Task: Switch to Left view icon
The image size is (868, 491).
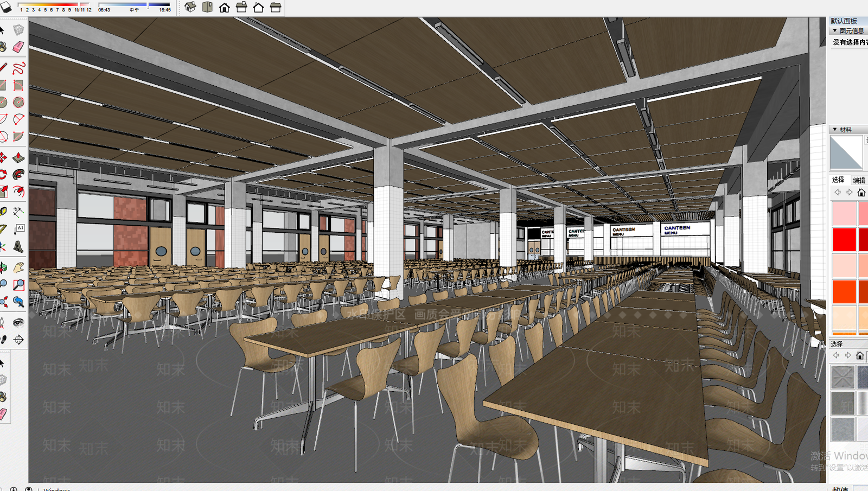Action: click(x=276, y=7)
